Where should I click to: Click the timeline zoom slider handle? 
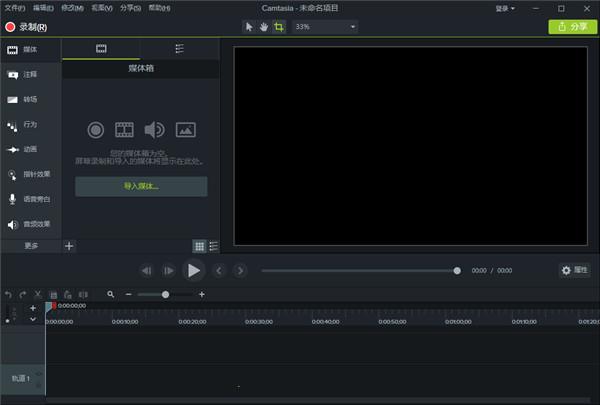[x=165, y=295]
